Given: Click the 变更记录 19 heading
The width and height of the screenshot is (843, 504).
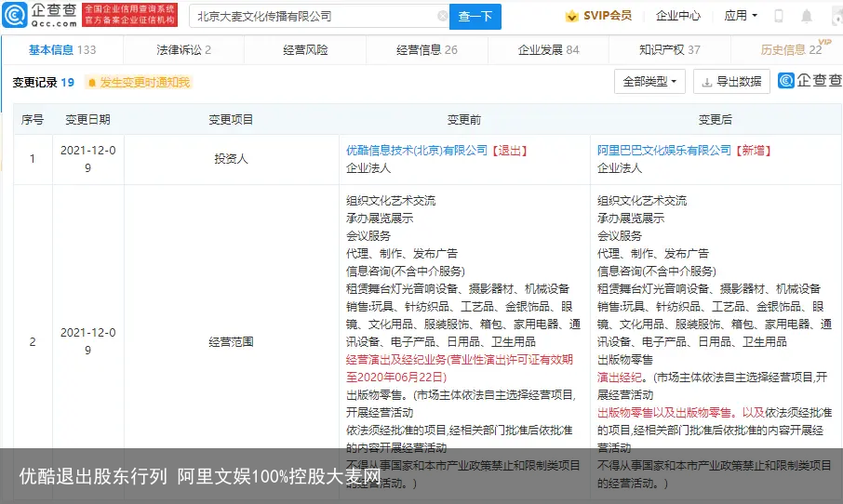Looking at the screenshot, I should 43,82.
